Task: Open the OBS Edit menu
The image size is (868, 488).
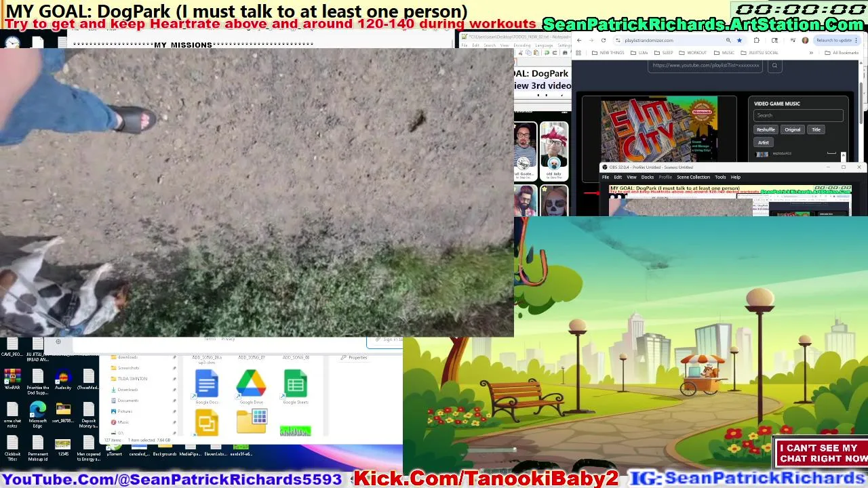Action: click(618, 177)
